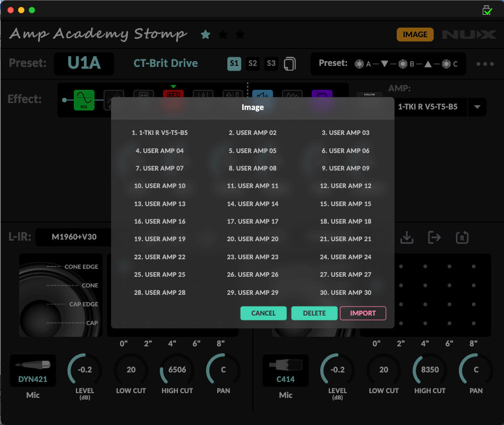Open the AMP model dropdown arrow
Screen dimensions: 504x425
pyautogui.click(x=476, y=106)
